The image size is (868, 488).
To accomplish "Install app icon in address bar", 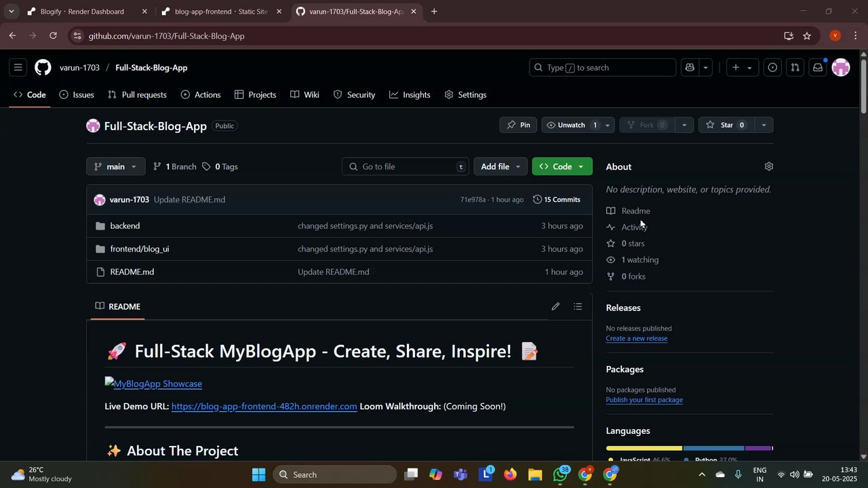I will click(789, 36).
